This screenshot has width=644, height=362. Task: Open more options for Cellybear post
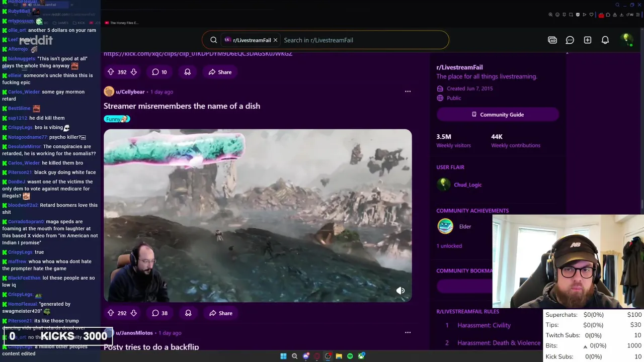click(x=408, y=92)
